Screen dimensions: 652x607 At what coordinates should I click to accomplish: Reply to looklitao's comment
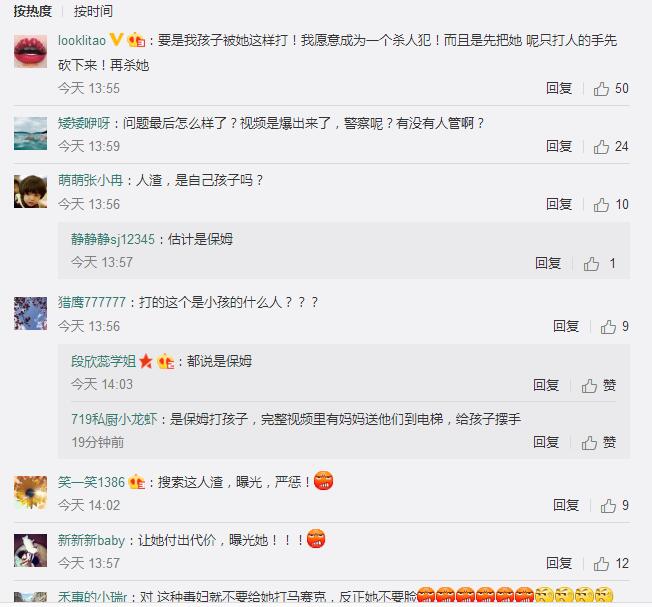(559, 88)
